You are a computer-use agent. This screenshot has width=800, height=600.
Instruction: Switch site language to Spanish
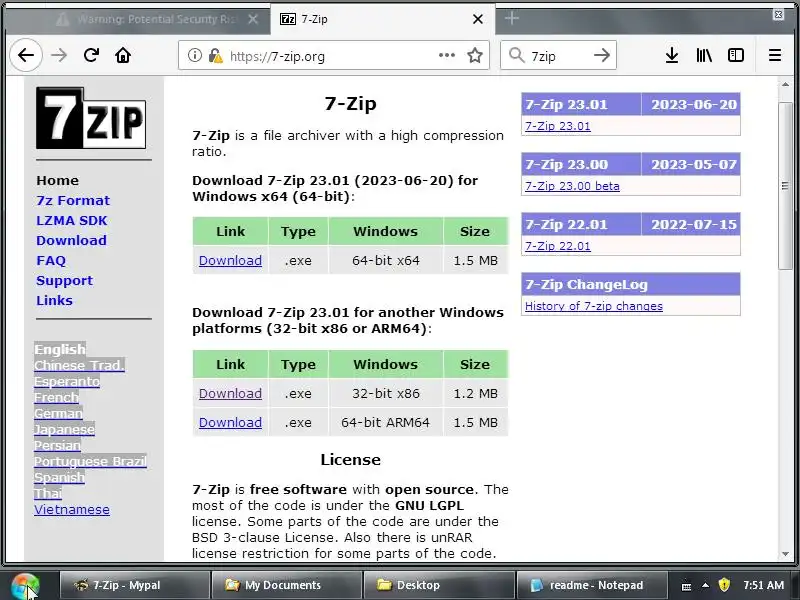59,478
